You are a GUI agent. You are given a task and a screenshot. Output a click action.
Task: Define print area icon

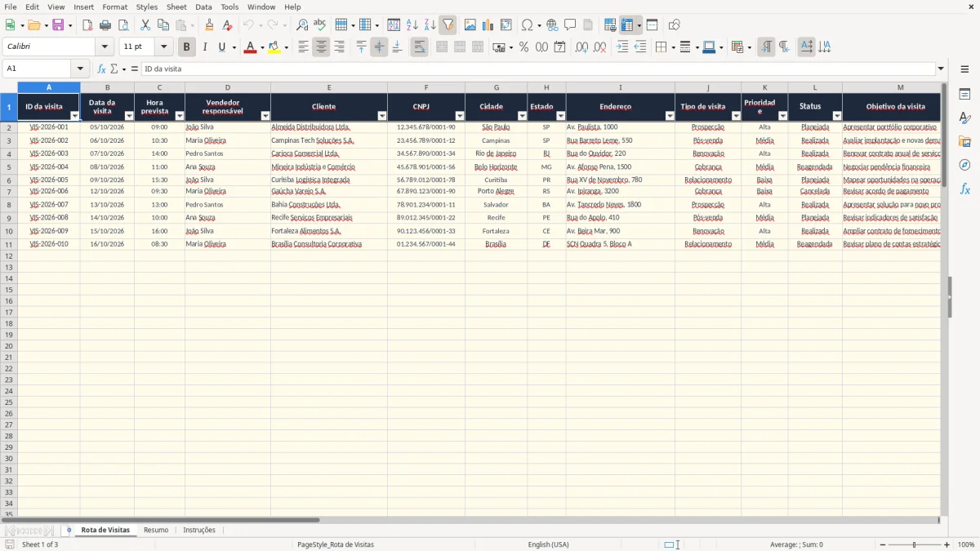tap(610, 25)
